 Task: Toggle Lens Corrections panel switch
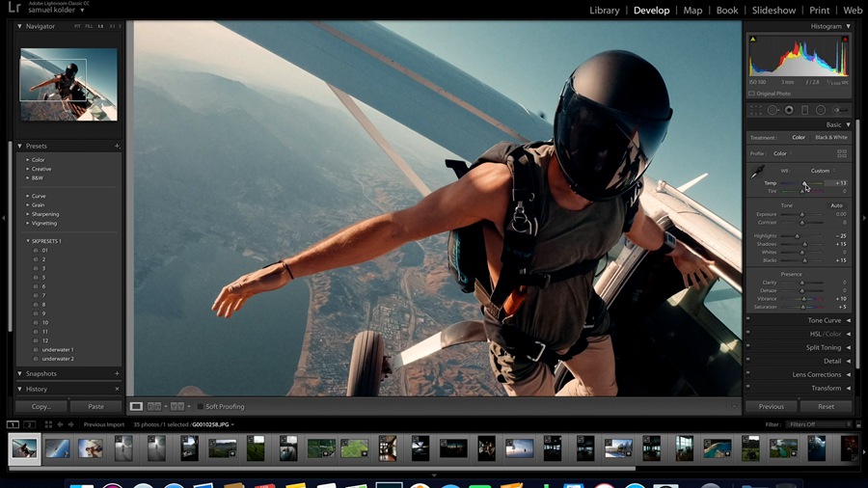coord(747,373)
